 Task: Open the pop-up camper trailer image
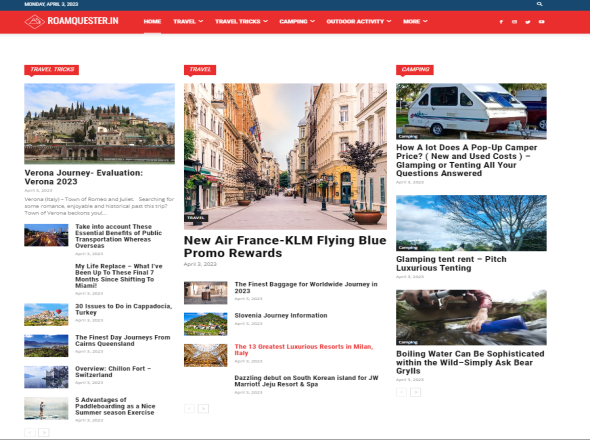click(x=471, y=111)
